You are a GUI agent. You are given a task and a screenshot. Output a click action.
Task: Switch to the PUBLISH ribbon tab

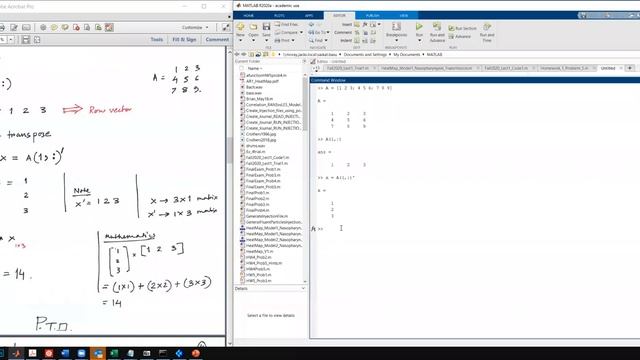(x=372, y=16)
